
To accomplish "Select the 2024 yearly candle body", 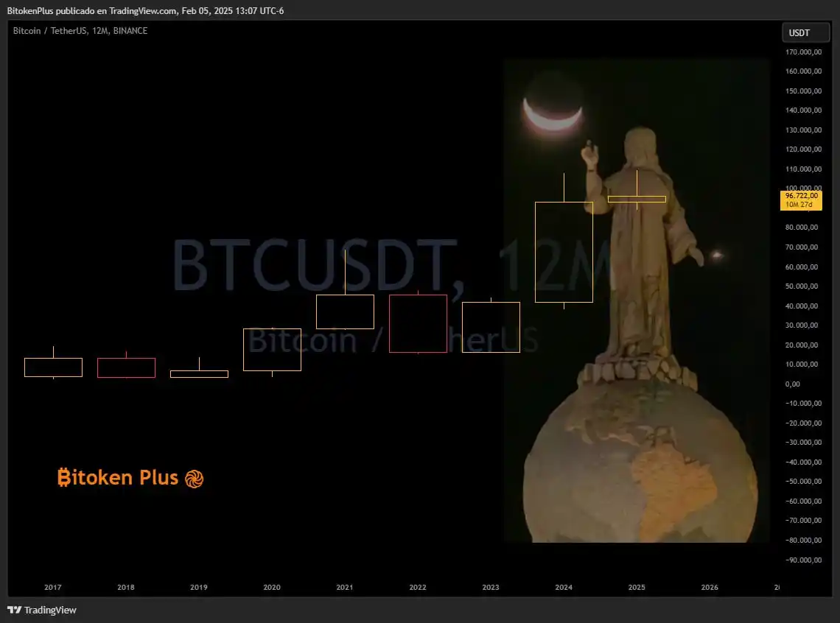I will click(564, 252).
